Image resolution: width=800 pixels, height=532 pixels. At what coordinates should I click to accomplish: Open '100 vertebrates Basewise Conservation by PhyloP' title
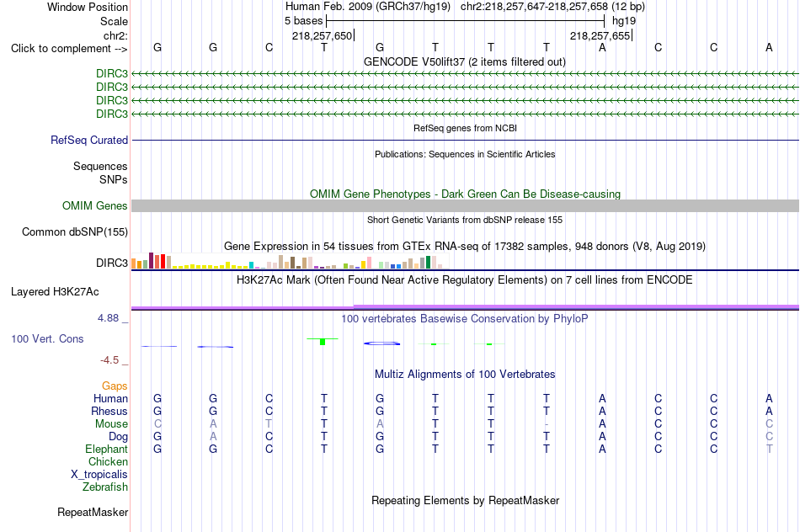pyautogui.click(x=465, y=319)
